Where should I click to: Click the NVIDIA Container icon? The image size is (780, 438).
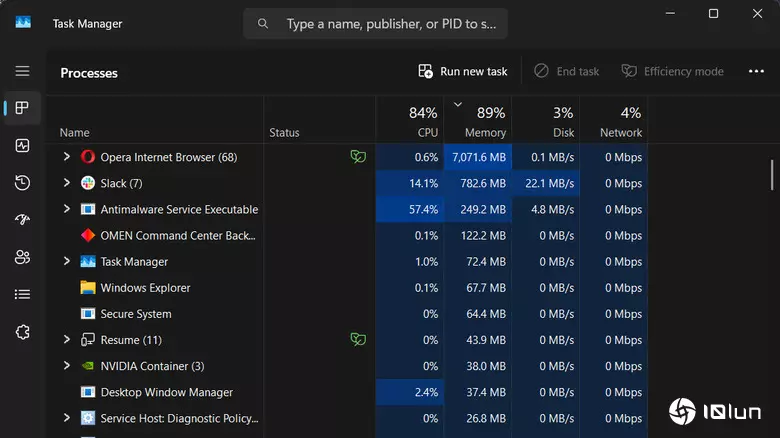[x=88, y=366]
